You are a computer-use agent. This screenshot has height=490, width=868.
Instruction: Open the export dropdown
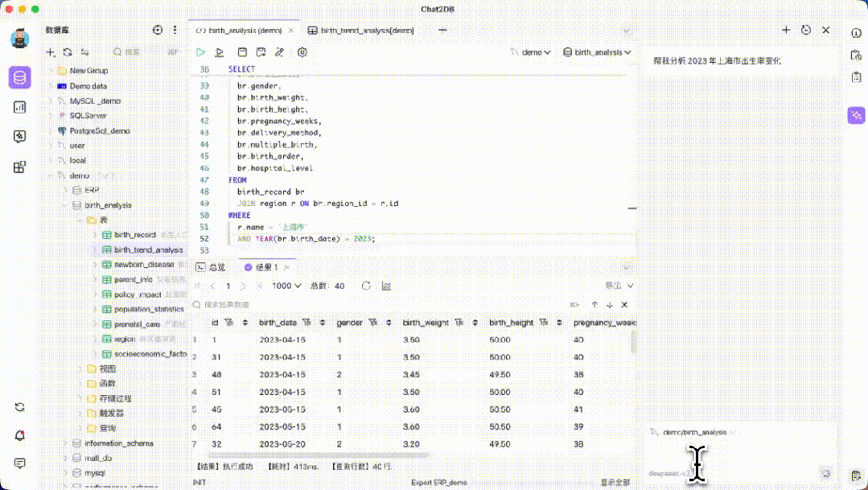pos(619,286)
